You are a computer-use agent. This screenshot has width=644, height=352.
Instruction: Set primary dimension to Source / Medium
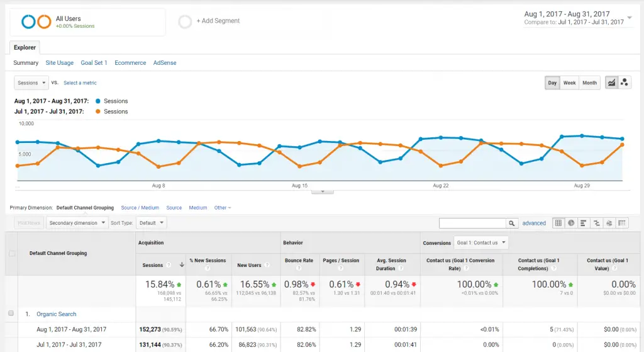(x=140, y=208)
